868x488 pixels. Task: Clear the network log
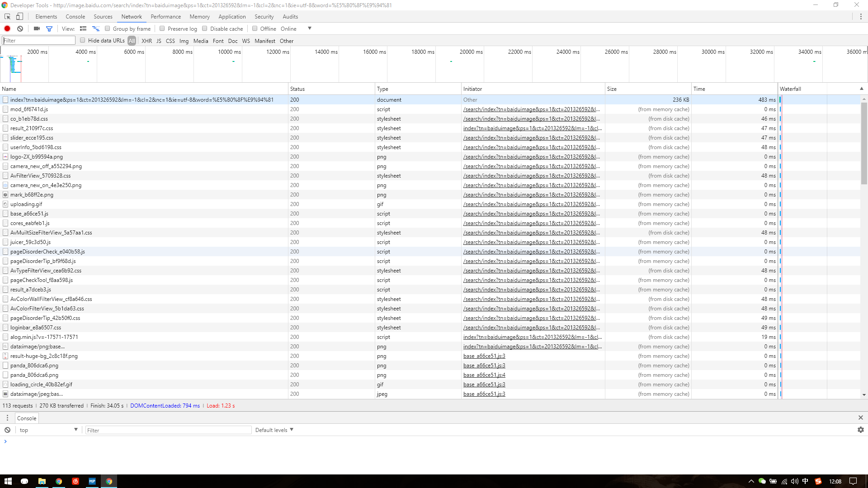(x=20, y=28)
